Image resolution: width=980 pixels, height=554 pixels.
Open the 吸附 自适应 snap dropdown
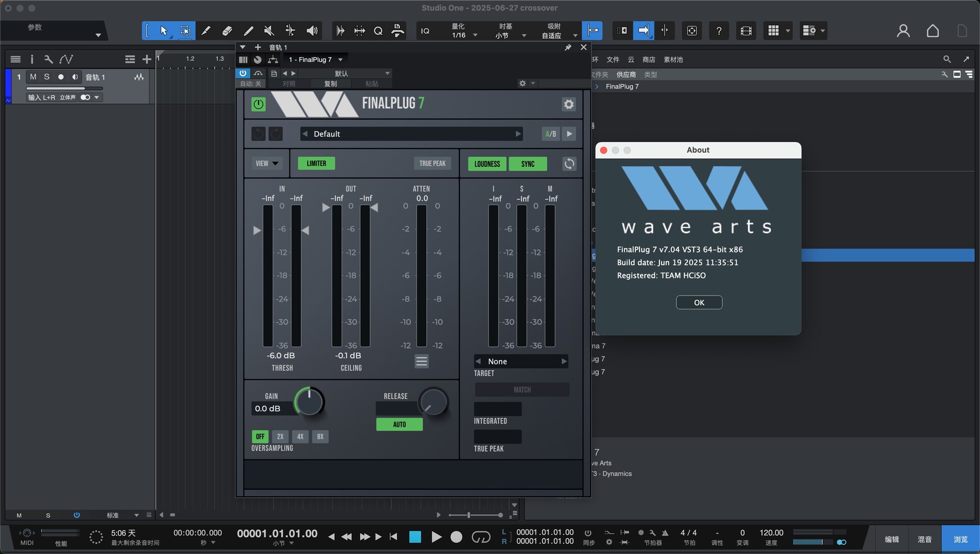tap(558, 31)
